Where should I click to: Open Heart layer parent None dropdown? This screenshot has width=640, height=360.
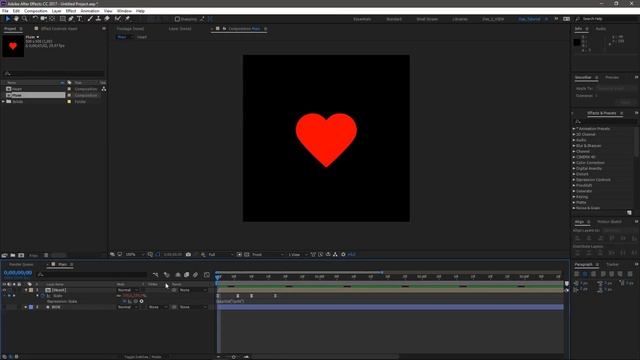pos(193,290)
